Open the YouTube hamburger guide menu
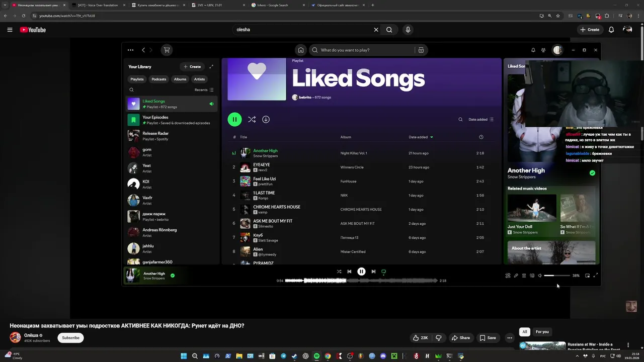The height and width of the screenshot is (362, 644). point(10,30)
